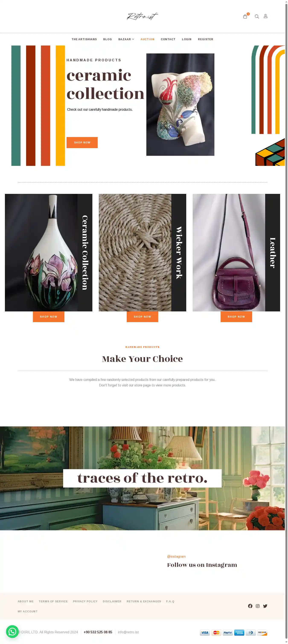
Task: Open the user account icon
Action: point(266,16)
